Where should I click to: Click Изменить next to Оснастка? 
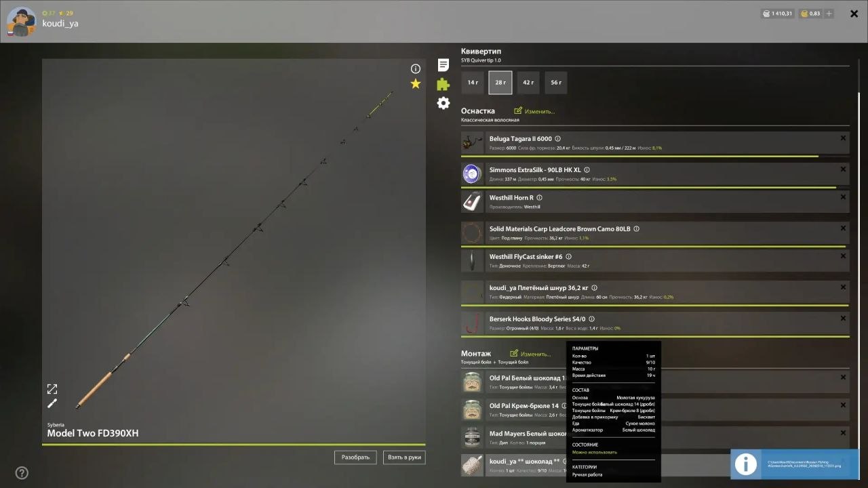coord(534,111)
